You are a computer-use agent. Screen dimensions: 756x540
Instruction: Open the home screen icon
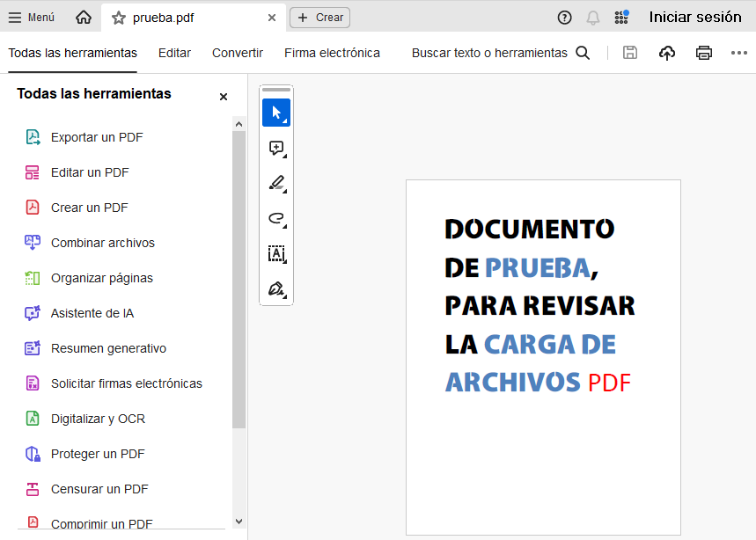84,18
